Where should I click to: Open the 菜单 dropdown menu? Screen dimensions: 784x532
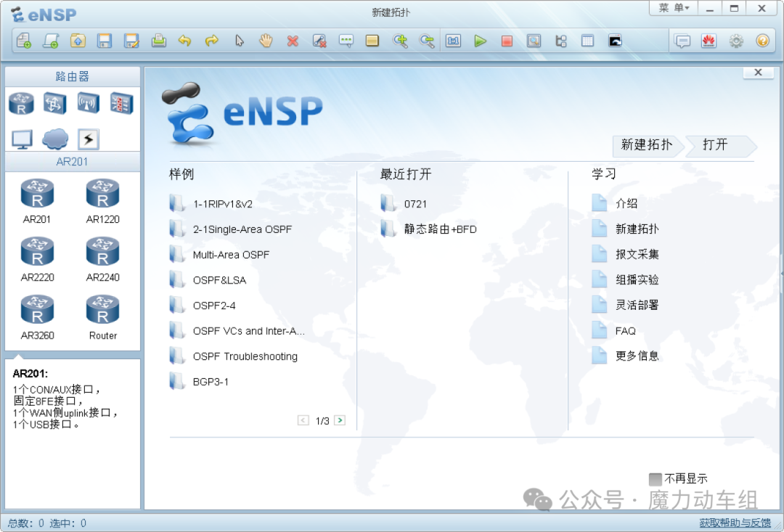(674, 8)
